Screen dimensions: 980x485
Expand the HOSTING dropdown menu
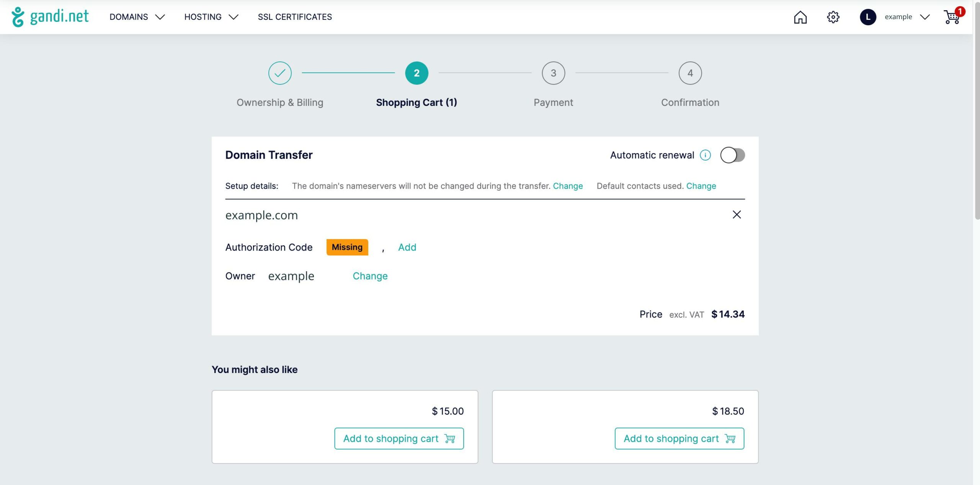tap(211, 17)
